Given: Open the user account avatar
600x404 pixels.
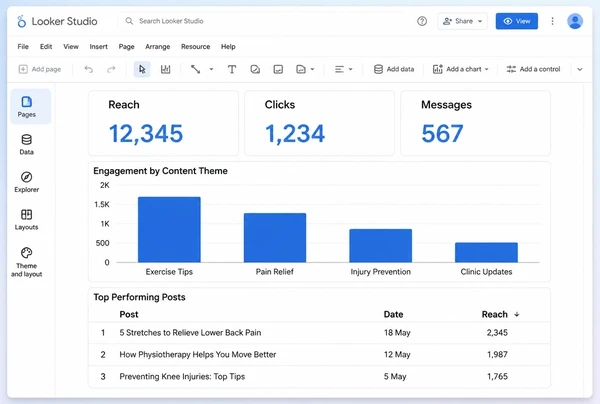Looking at the screenshot, I should [x=575, y=21].
